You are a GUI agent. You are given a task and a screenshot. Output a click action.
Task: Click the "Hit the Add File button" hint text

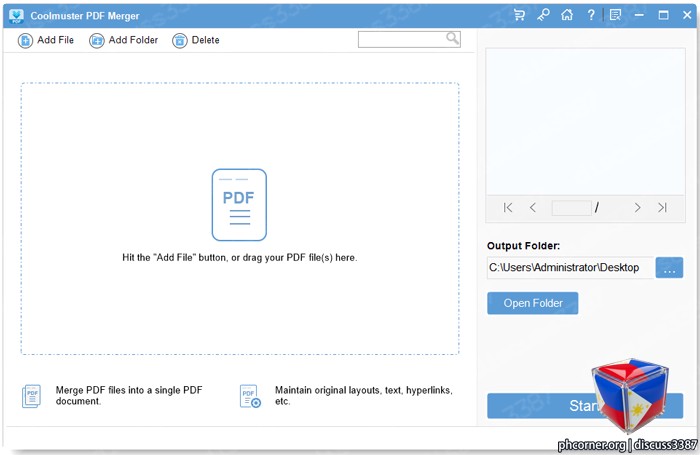(240, 258)
